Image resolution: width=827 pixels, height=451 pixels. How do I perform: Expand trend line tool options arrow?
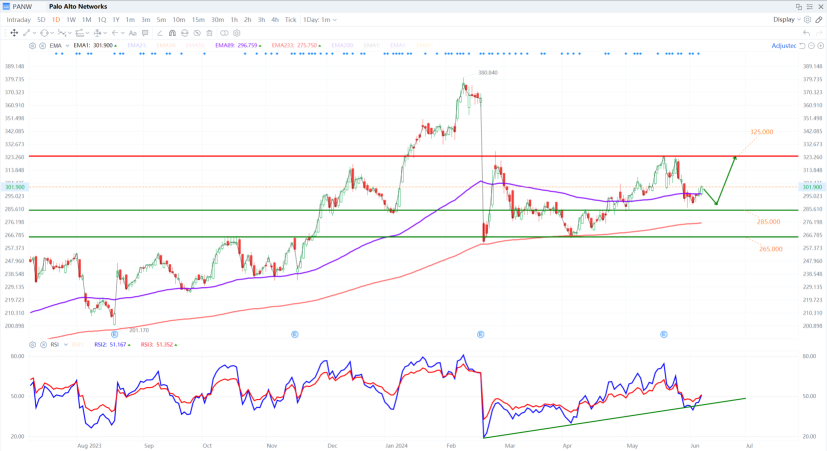[x=34, y=33]
